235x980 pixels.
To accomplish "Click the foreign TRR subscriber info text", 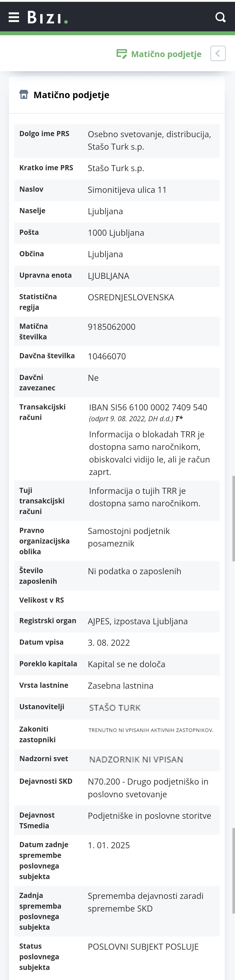I will click(144, 497).
